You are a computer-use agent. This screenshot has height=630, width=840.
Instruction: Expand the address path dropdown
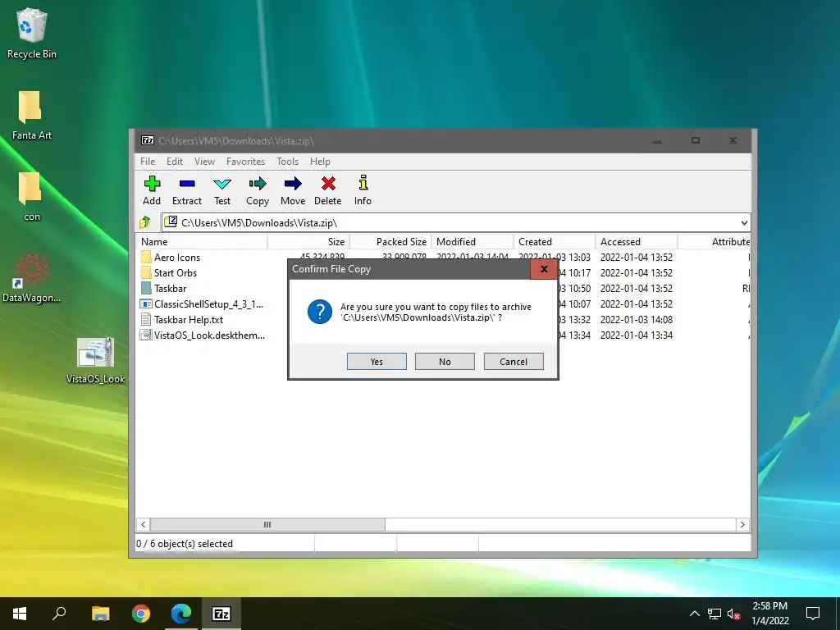(x=744, y=223)
